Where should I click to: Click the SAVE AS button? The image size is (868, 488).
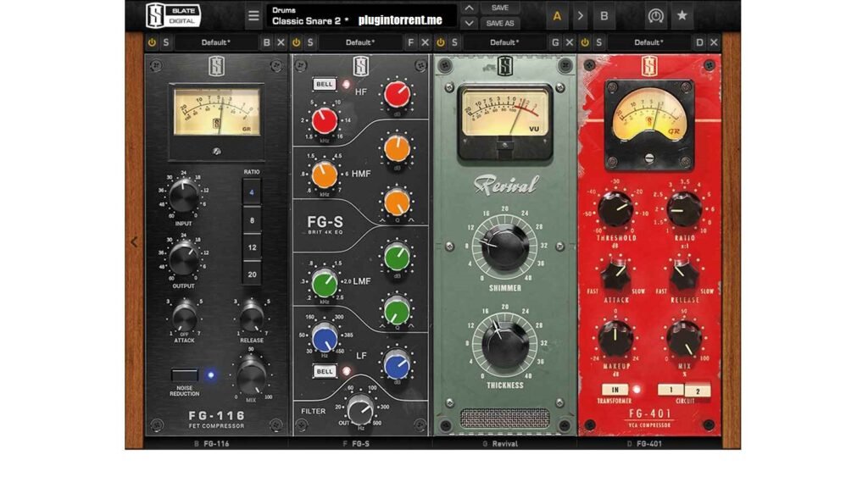499,23
